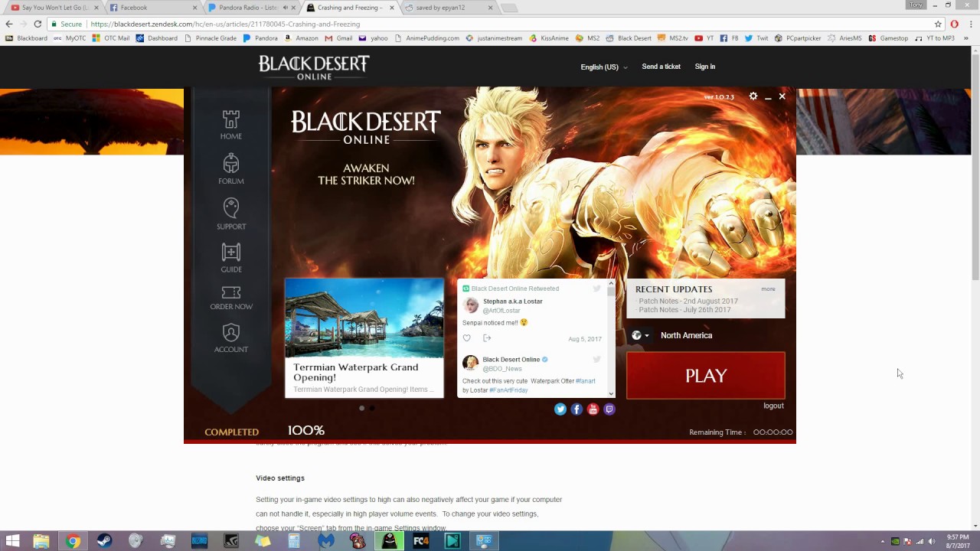Bookmark this page with the star icon
Viewport: 980px width, 551px height.
[x=938, y=24]
